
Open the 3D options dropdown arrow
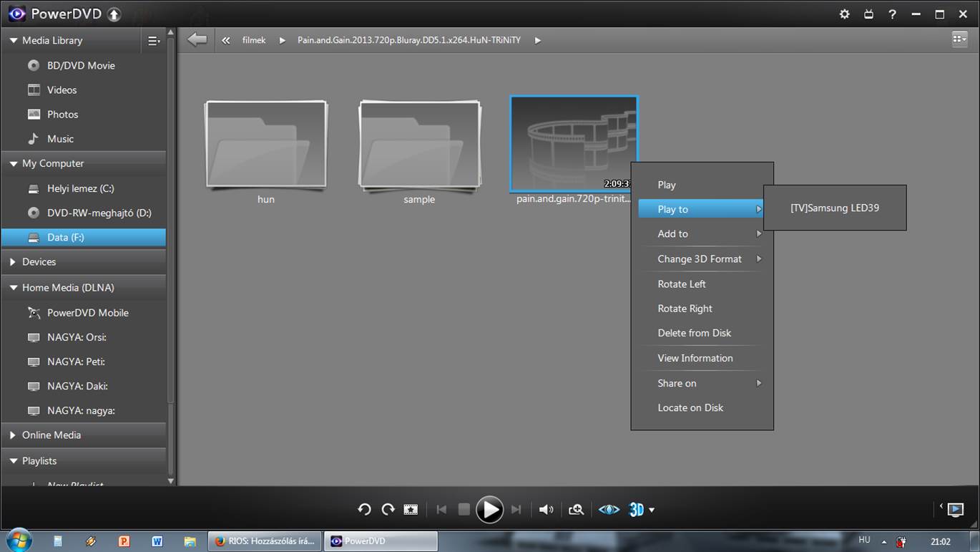point(652,510)
